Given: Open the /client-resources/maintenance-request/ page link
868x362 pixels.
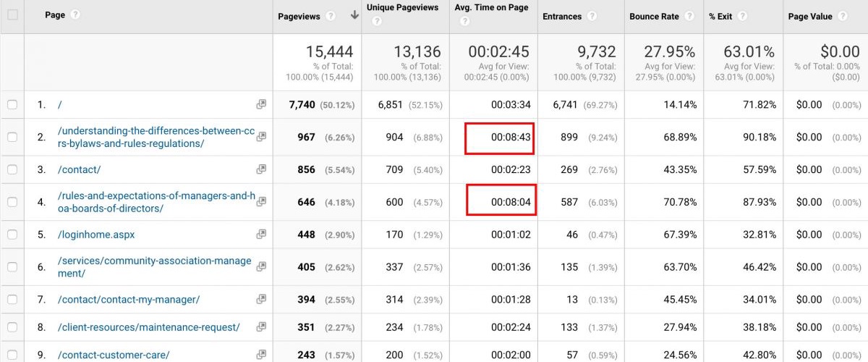Looking at the screenshot, I should click(148, 327).
